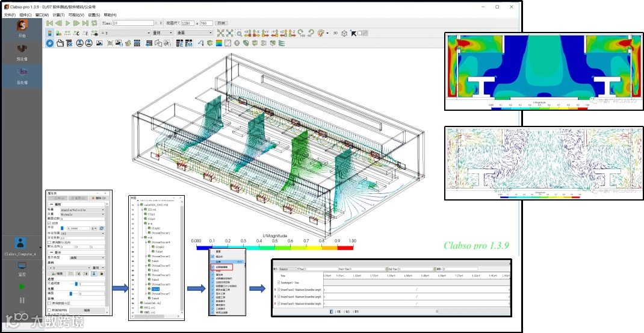Select StreamTracer1 in the pipeline tree
644x333 pixels.
tap(161, 232)
